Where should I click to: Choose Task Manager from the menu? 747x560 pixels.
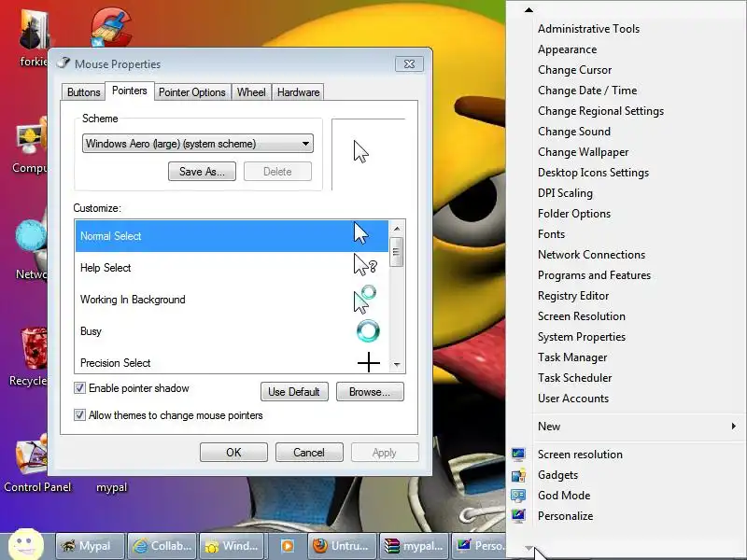coord(572,357)
